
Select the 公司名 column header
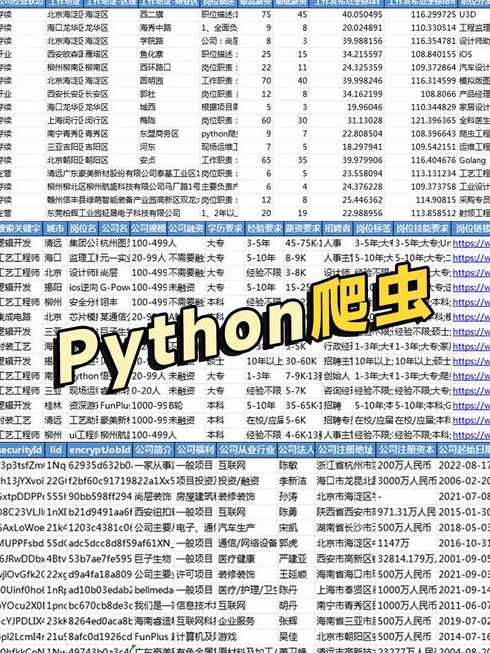(114, 228)
